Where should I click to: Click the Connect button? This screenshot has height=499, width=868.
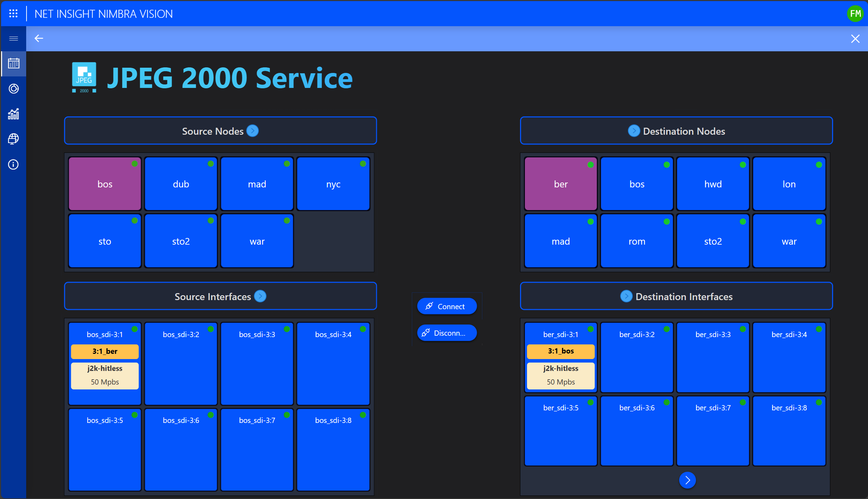447,306
